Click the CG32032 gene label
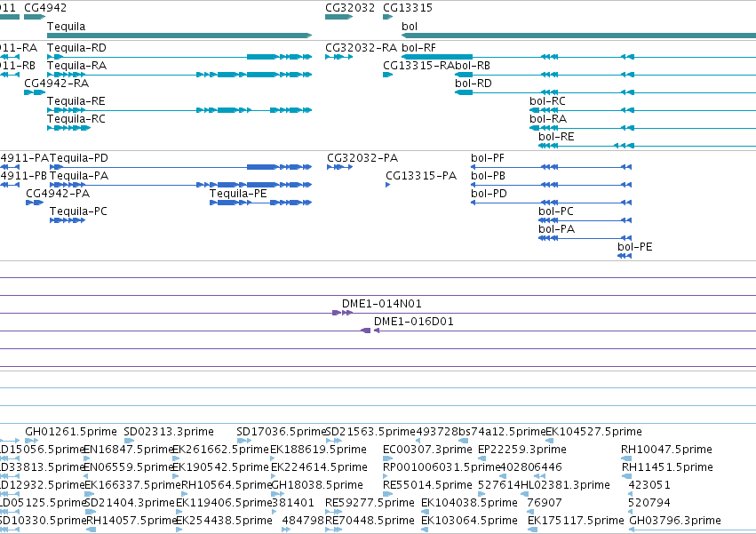This screenshot has height=534, width=756. pos(350,8)
